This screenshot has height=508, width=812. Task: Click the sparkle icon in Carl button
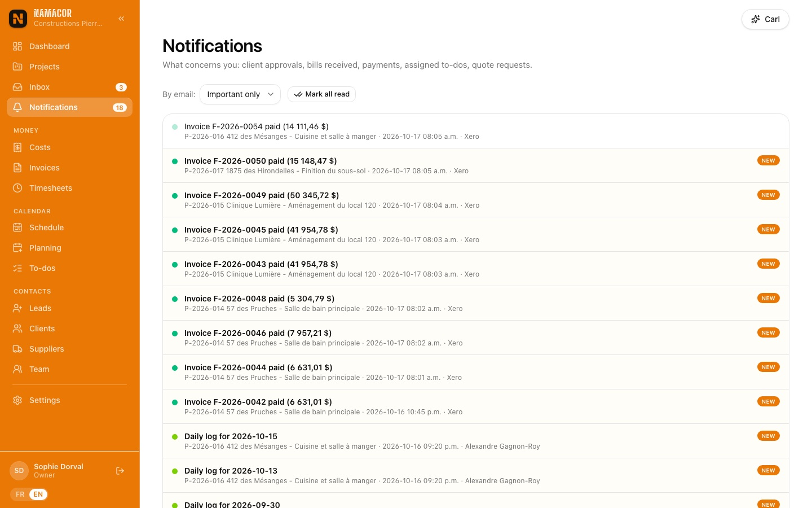click(756, 19)
